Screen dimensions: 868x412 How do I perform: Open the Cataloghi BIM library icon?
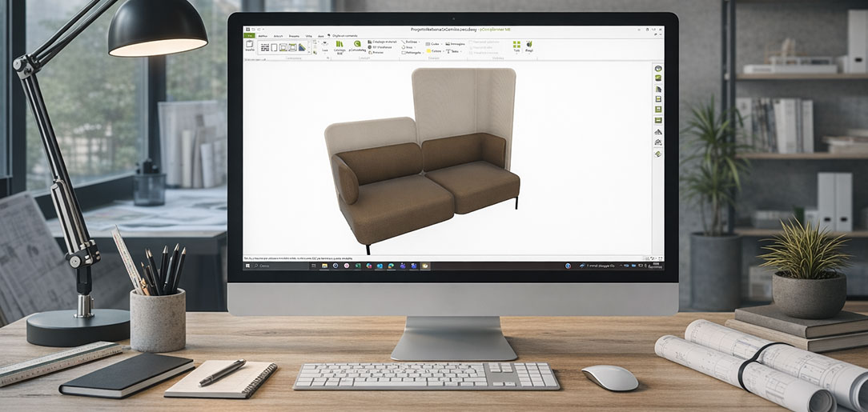point(340,46)
